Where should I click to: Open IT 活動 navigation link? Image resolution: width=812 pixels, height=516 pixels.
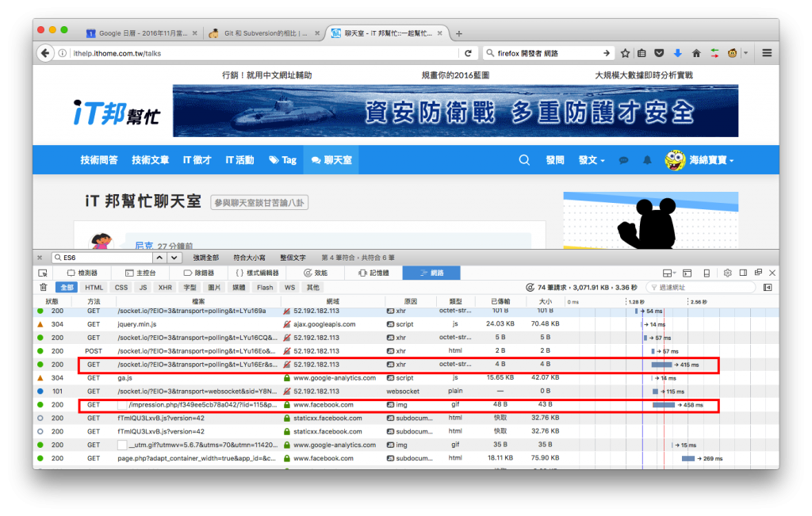239,160
